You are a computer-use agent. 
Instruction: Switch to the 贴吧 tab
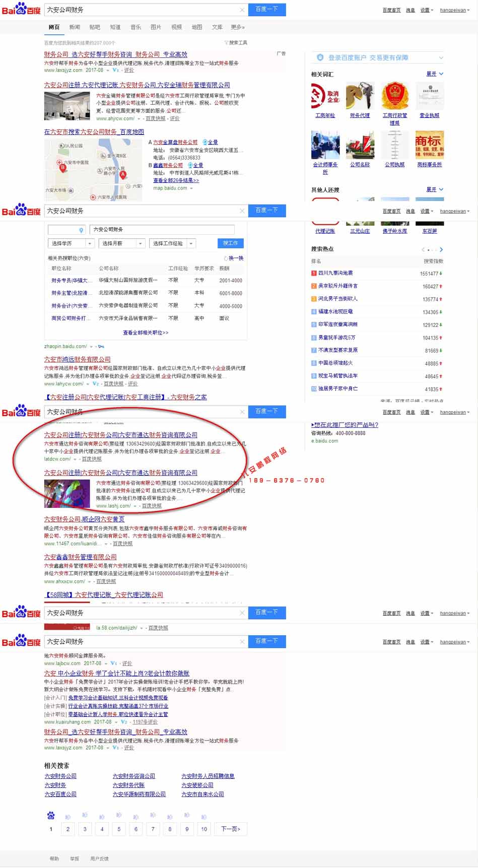(95, 27)
